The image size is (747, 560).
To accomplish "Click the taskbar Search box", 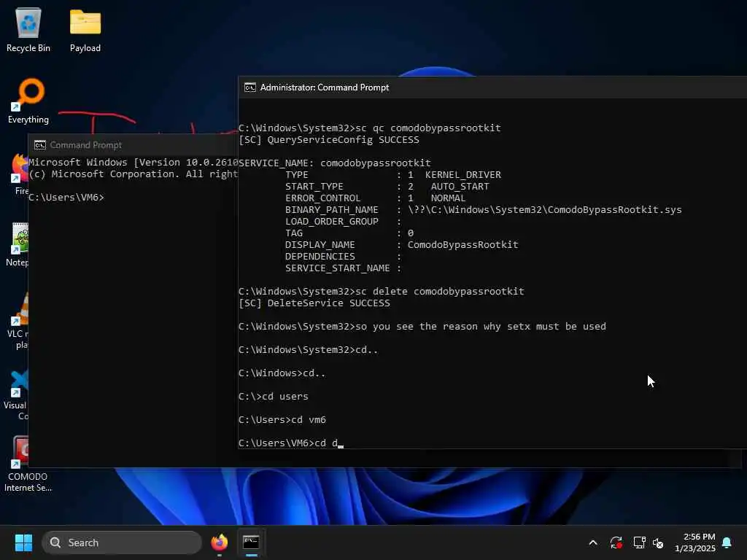I will coord(122,542).
